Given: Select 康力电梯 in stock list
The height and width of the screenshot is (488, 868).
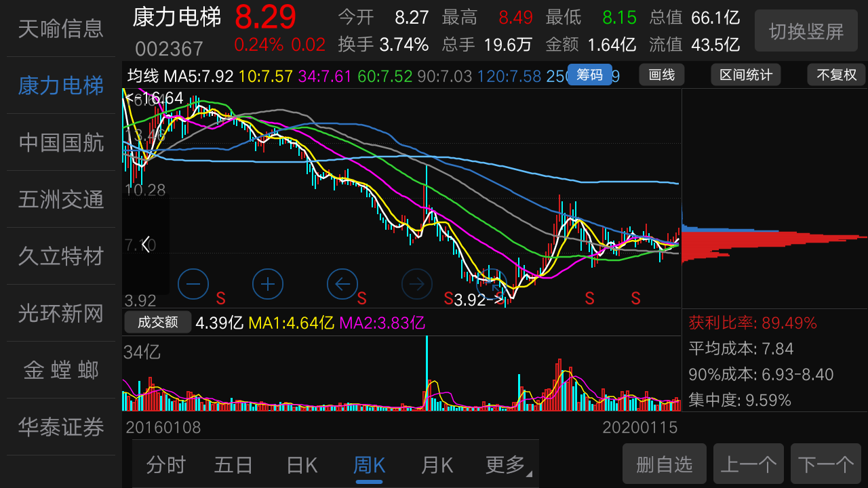Looking at the screenshot, I should coord(61,85).
